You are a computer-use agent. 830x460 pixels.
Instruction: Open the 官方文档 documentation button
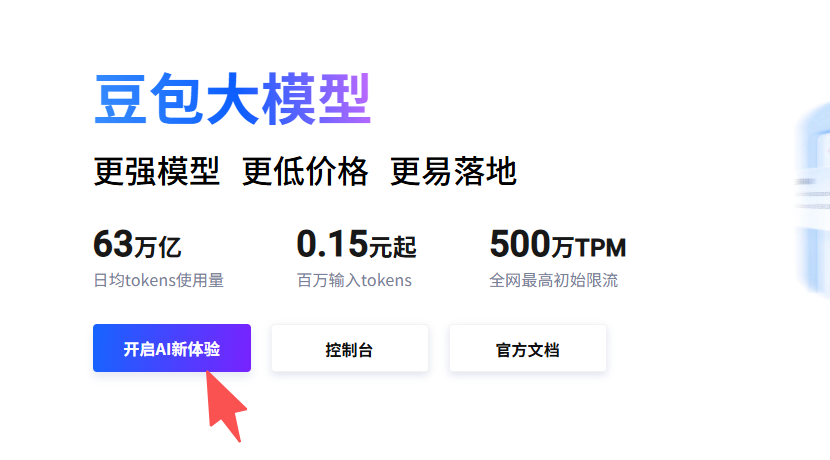[x=528, y=348]
